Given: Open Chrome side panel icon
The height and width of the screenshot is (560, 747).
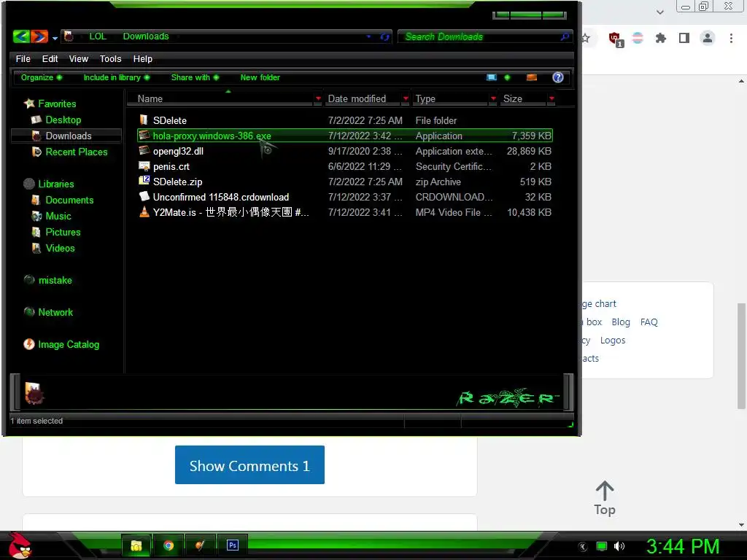Looking at the screenshot, I should coord(684,38).
